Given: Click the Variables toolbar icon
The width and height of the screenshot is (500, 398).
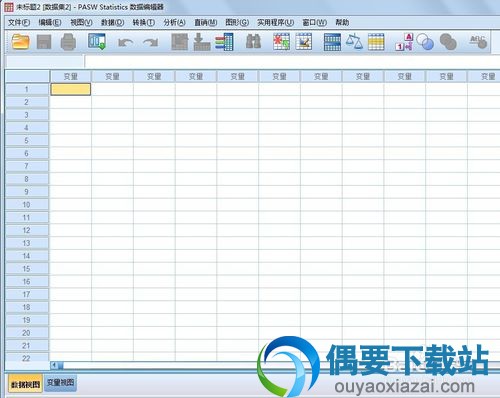Looking at the screenshot, I should (x=224, y=42).
